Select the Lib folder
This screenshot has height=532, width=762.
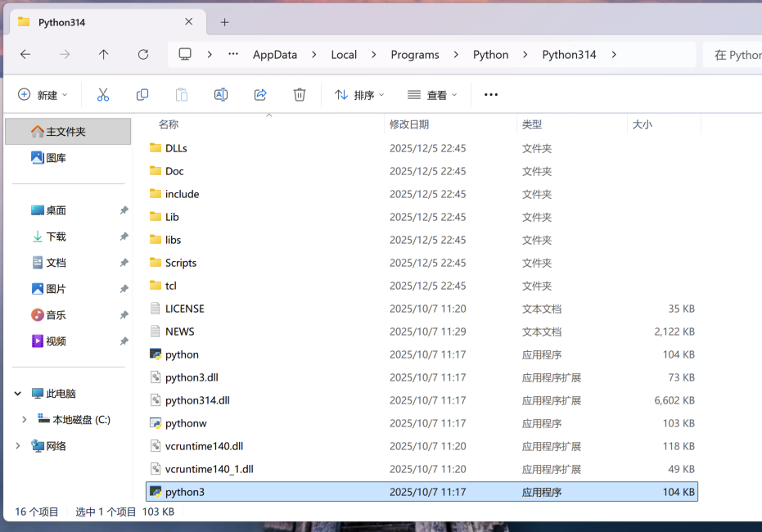(422, 217)
